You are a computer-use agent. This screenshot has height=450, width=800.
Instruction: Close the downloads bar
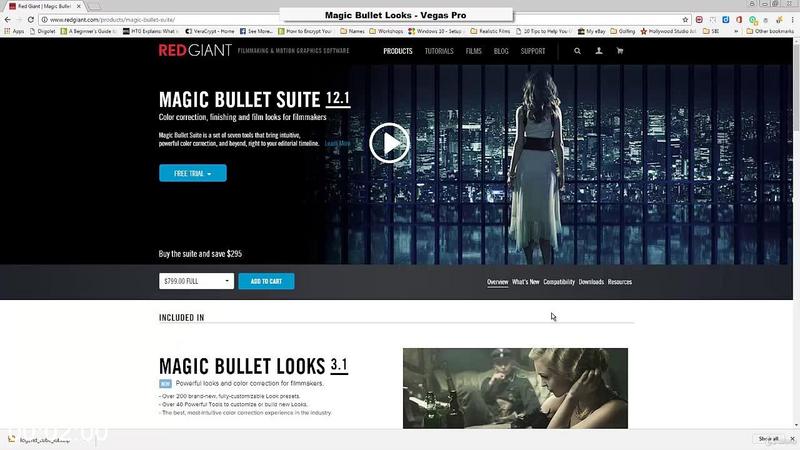point(792,439)
